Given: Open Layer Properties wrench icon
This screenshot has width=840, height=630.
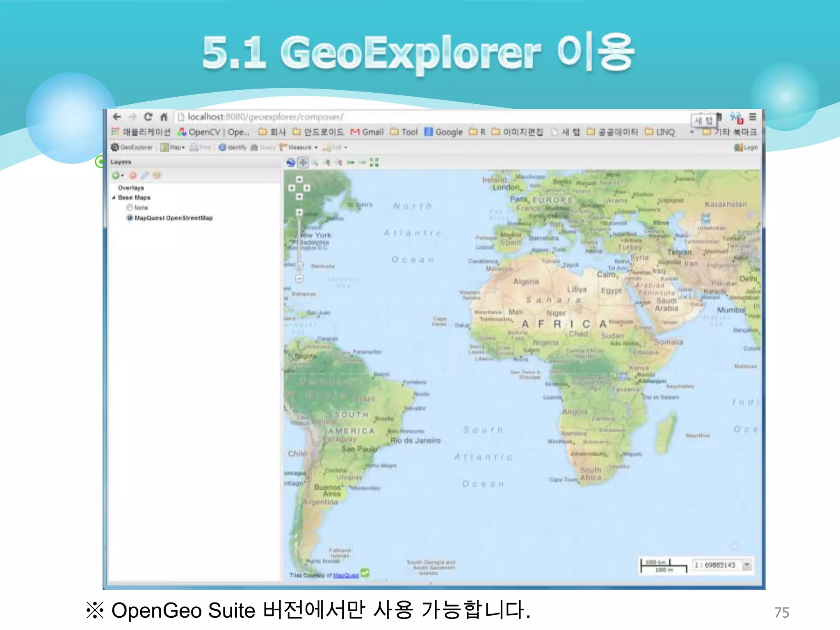Looking at the screenshot, I should pos(145,176).
